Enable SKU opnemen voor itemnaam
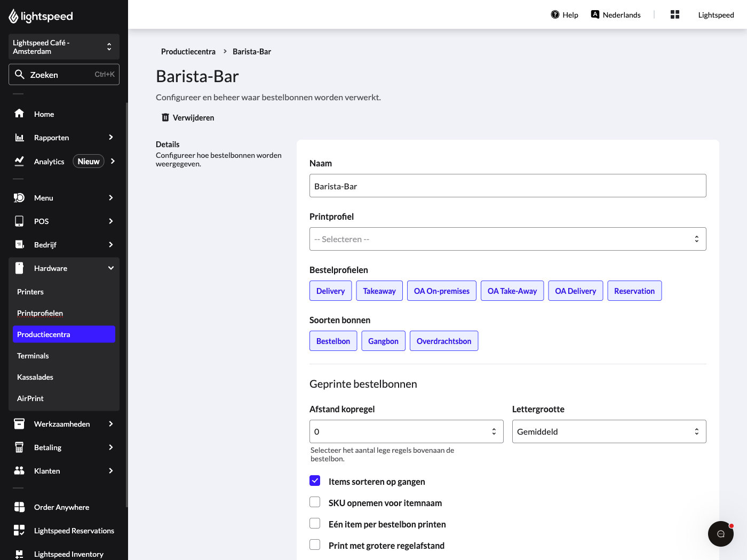 [x=315, y=502]
